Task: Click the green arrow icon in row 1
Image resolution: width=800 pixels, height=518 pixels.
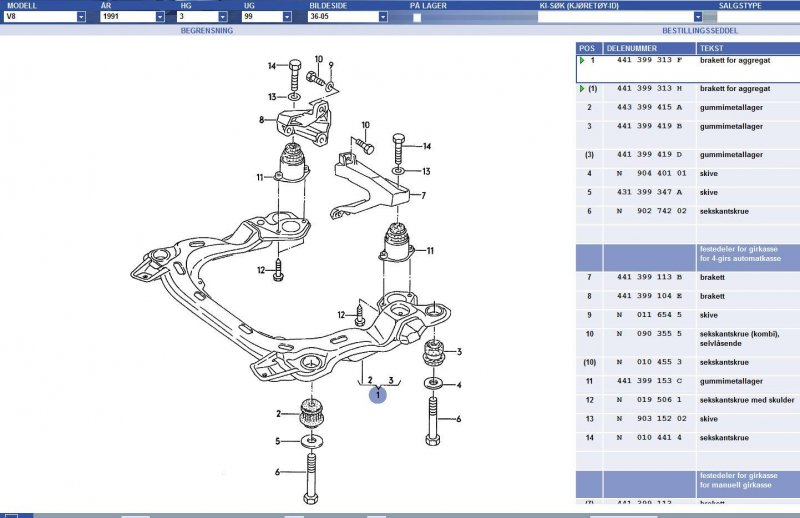Action: tap(581, 60)
